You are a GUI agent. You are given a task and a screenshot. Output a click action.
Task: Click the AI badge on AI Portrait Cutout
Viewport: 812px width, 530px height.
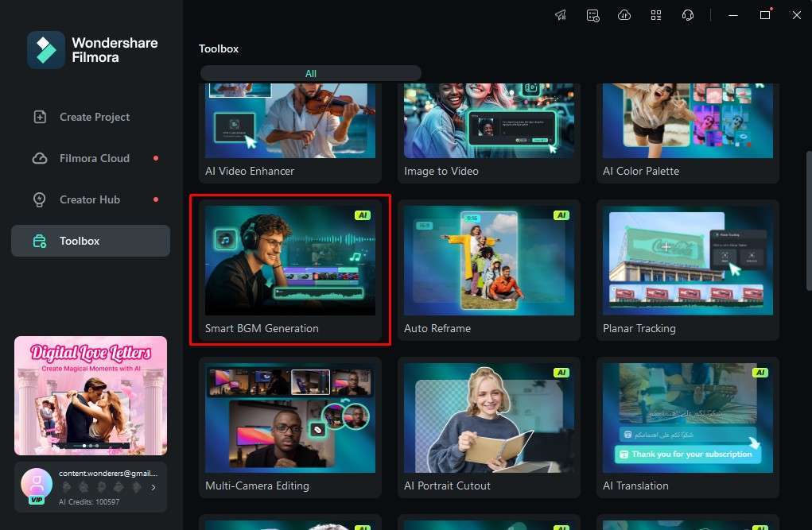click(561, 373)
